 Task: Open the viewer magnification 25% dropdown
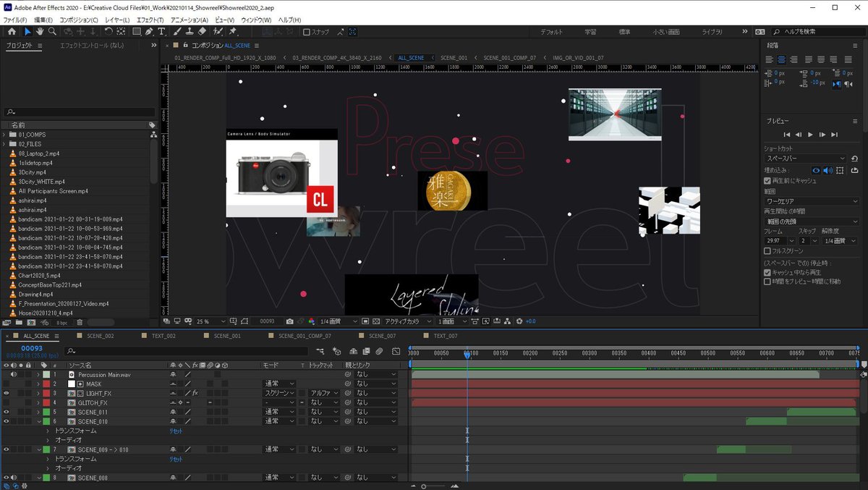click(x=209, y=321)
